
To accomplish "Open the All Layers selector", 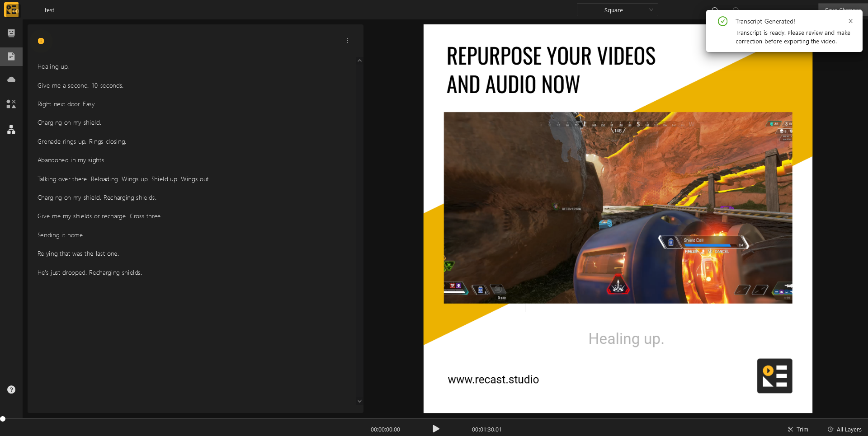I will (x=844, y=429).
